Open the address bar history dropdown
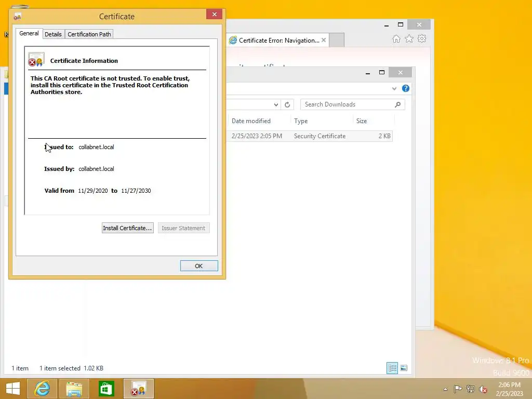Image resolution: width=532 pixels, height=399 pixels. pyautogui.click(x=276, y=105)
